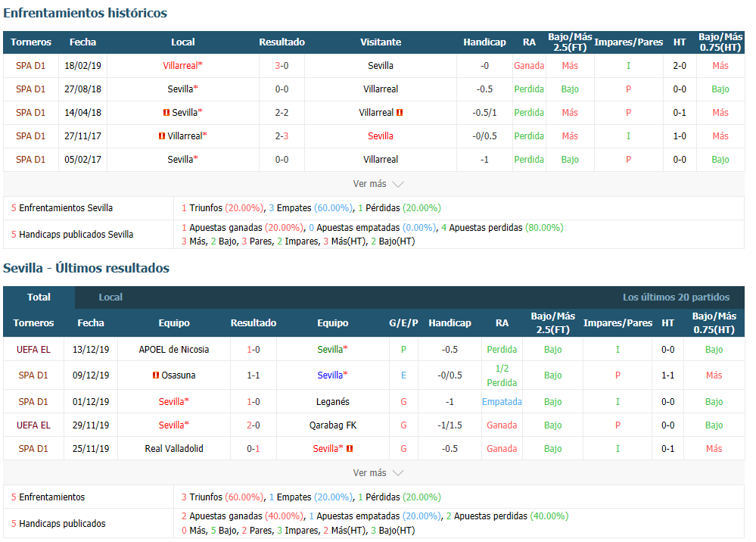Expand 'Ver más' under Sevilla últimos resultados
The height and width of the screenshot is (542, 756).
pyautogui.click(x=378, y=473)
